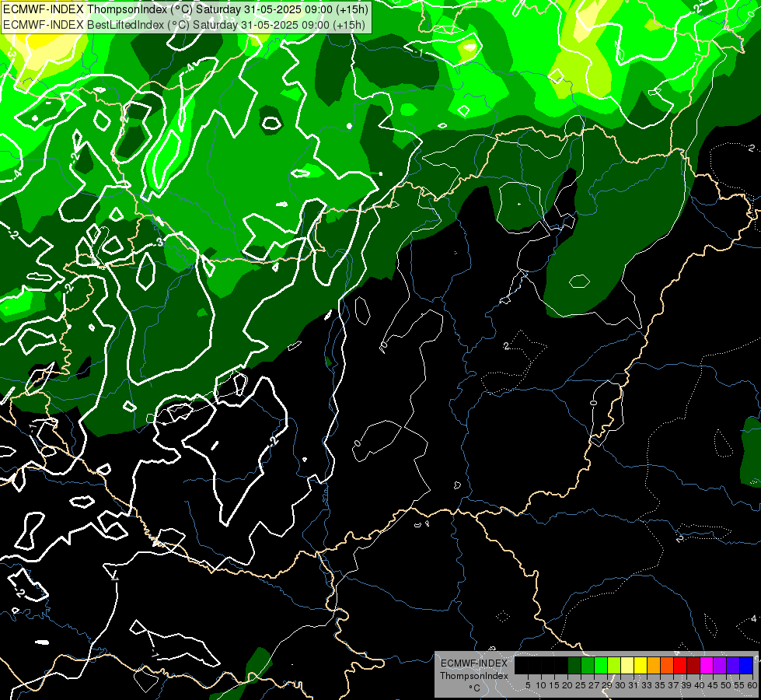Click the legend tick label 25
761x700 pixels.
581,685
